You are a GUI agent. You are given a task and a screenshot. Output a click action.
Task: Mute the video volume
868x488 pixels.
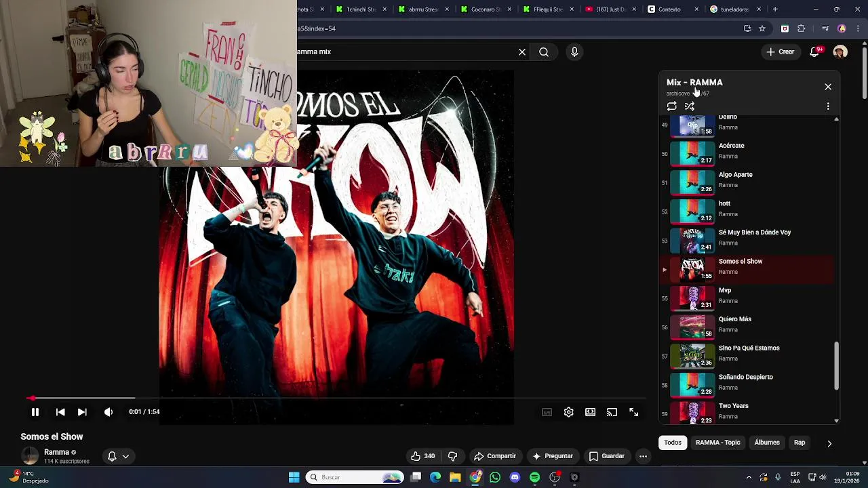tap(108, 412)
